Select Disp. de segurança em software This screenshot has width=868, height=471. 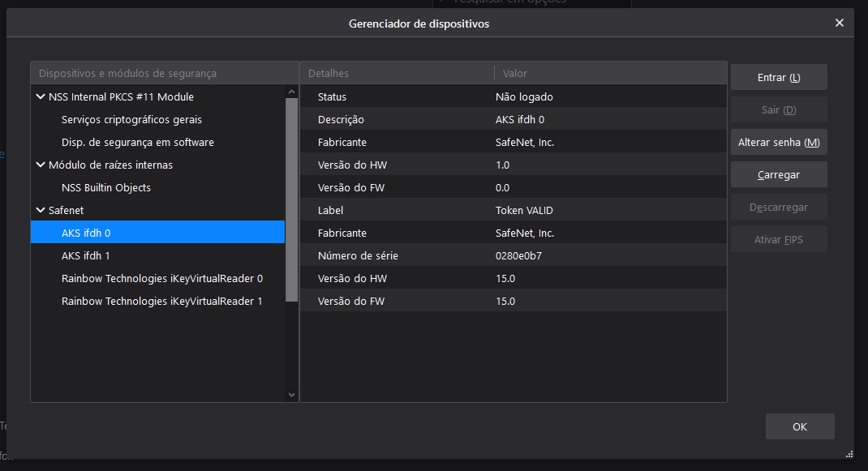(x=137, y=142)
